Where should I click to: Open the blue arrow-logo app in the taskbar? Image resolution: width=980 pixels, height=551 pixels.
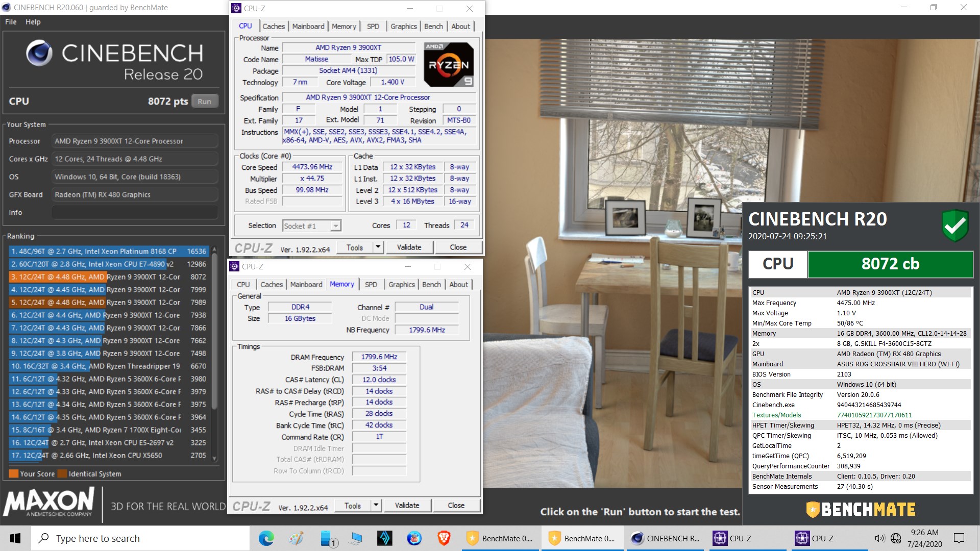tap(384, 538)
